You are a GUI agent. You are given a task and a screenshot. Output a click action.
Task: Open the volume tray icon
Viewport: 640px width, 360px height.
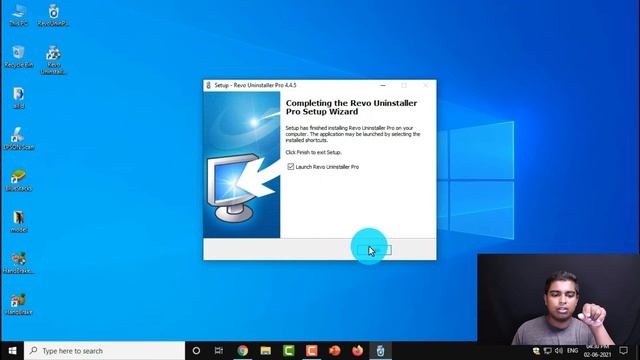559,351
